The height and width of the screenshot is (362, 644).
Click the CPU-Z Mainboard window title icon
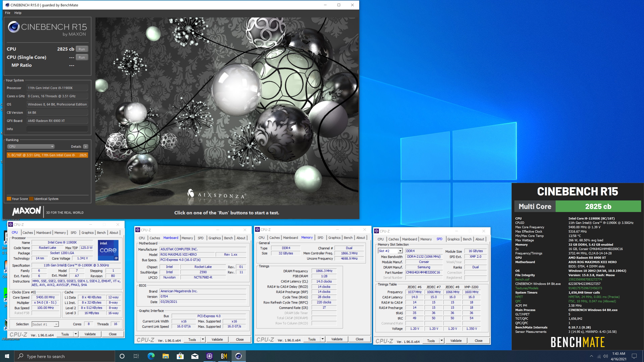[x=138, y=230]
